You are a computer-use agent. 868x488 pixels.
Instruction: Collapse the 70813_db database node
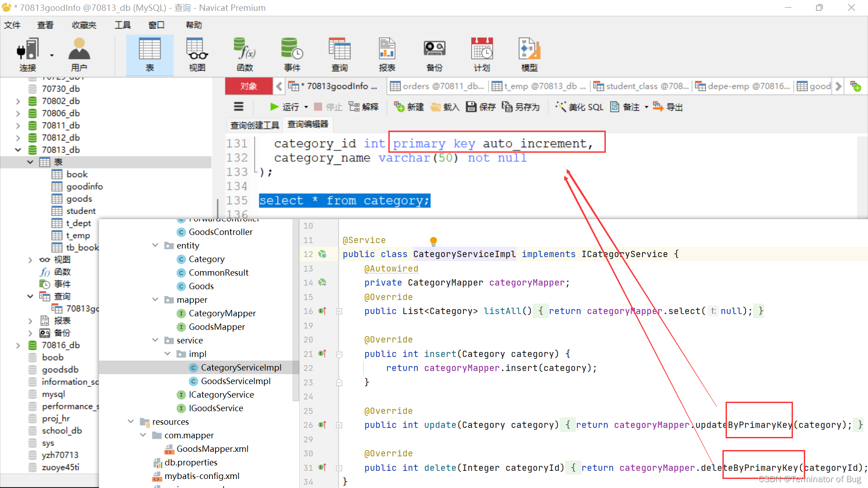18,150
